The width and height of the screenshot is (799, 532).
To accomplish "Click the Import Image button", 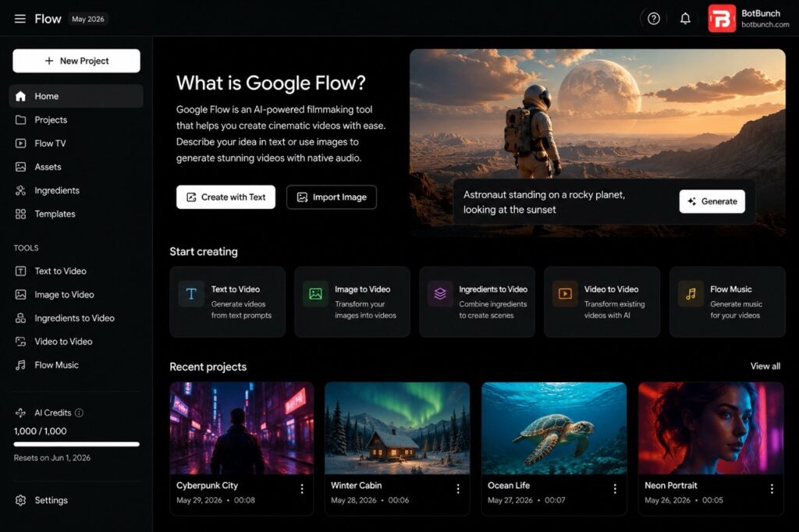I will (332, 197).
